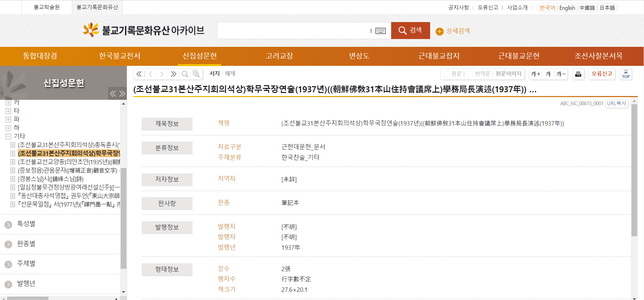Click the magnifier search-in-document icon
The width and height of the screenshot is (644, 300).
tap(185, 74)
